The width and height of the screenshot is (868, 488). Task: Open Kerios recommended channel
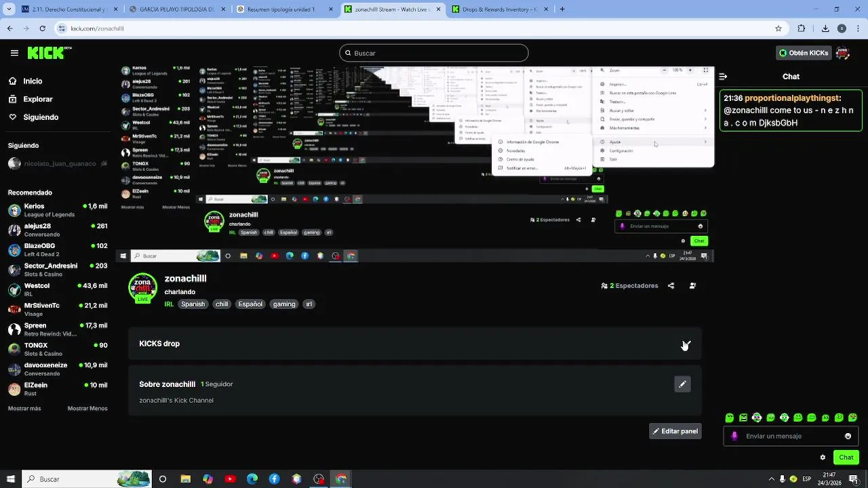(57, 210)
